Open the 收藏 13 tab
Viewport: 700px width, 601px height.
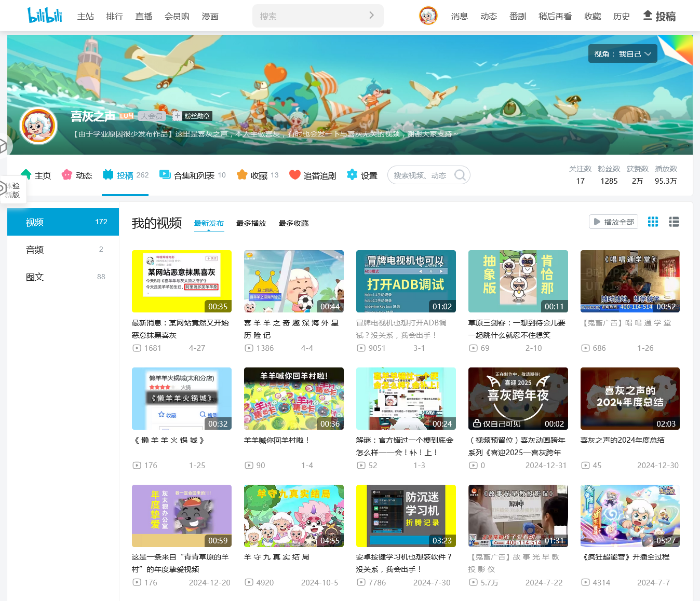258,175
